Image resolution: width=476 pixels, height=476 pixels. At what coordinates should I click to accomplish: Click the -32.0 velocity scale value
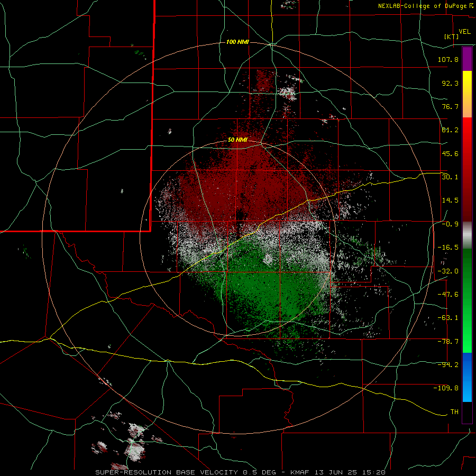point(448,271)
